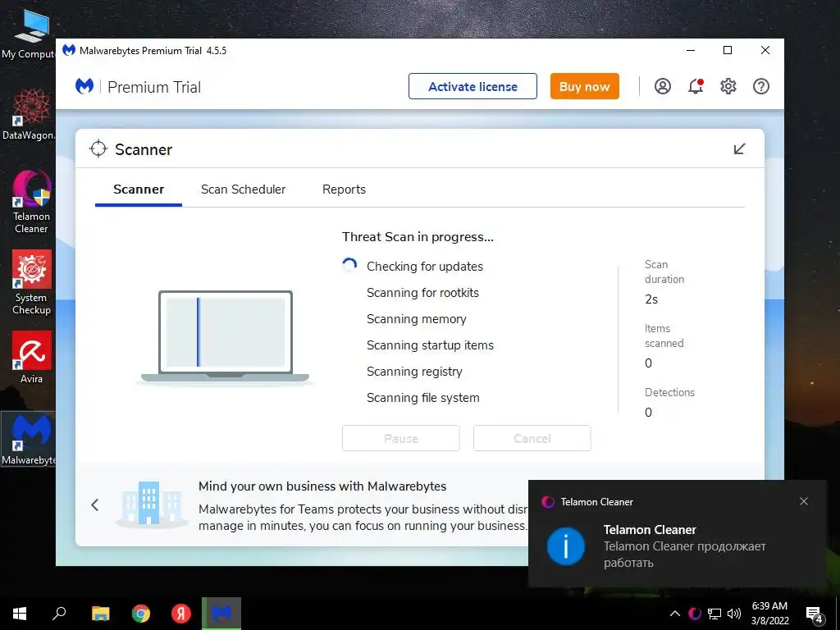Viewport: 840px width, 630px height.
Task: Open taskbar search magnifier
Action: coord(59,614)
